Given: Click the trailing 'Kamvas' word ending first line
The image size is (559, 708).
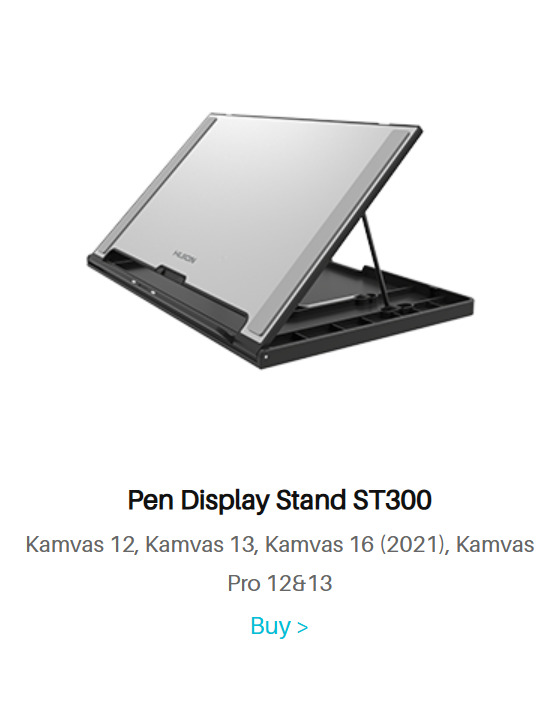Looking at the screenshot, I should point(495,544).
